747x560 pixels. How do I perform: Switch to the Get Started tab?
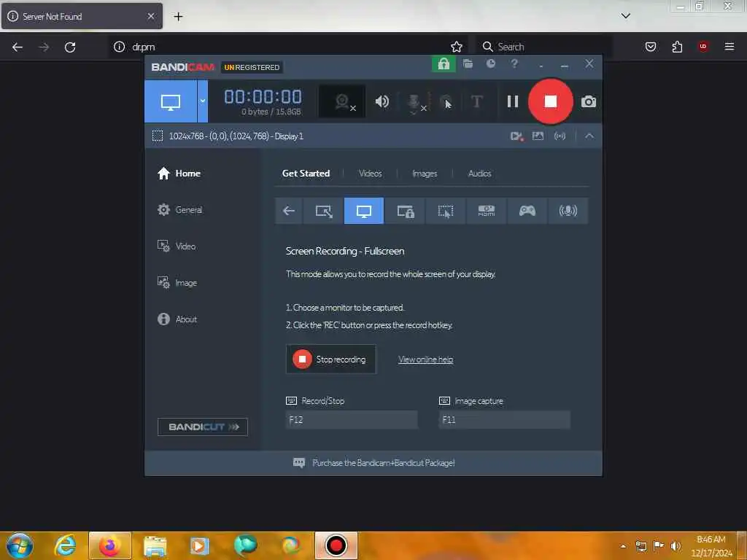coord(306,174)
